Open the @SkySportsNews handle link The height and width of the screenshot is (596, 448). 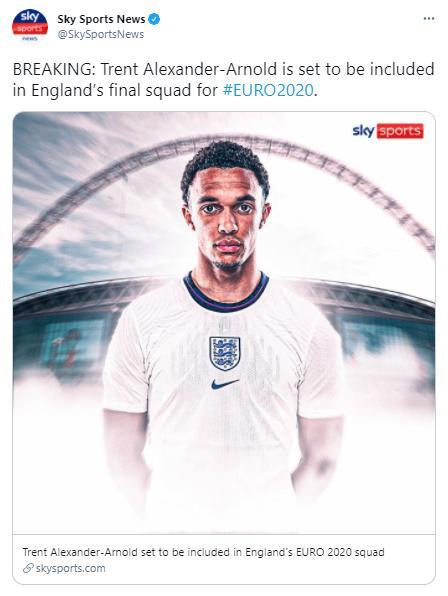[100, 35]
